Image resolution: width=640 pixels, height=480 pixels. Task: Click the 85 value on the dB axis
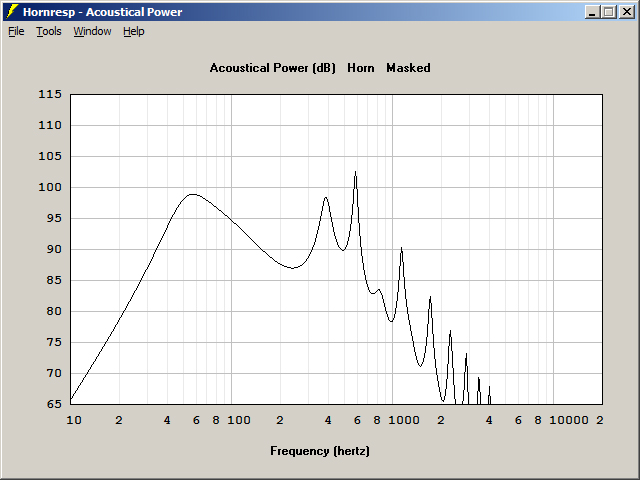point(54,280)
